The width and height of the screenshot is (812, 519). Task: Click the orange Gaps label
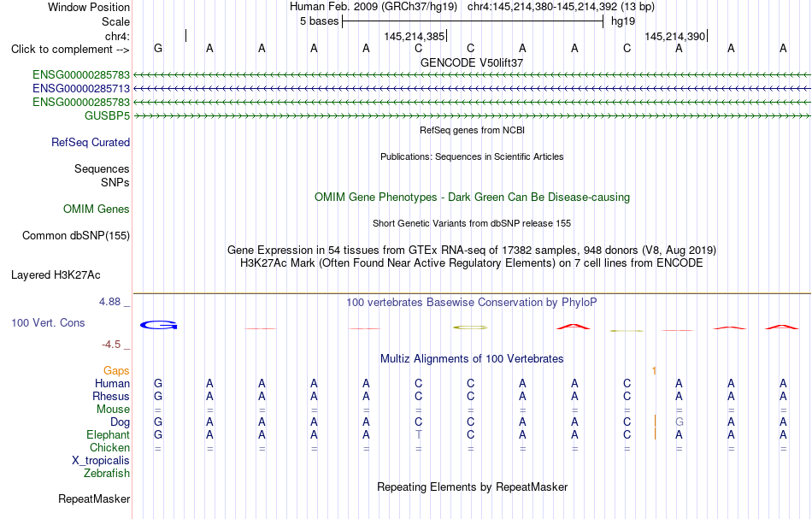coord(116,371)
